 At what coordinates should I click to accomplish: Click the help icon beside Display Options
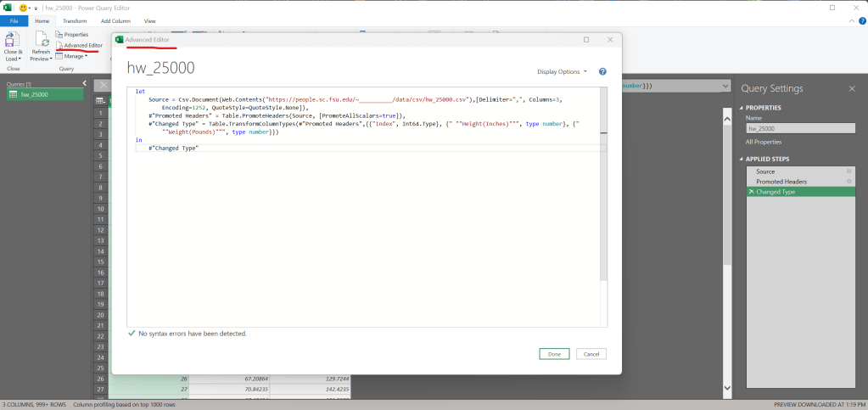tap(602, 72)
